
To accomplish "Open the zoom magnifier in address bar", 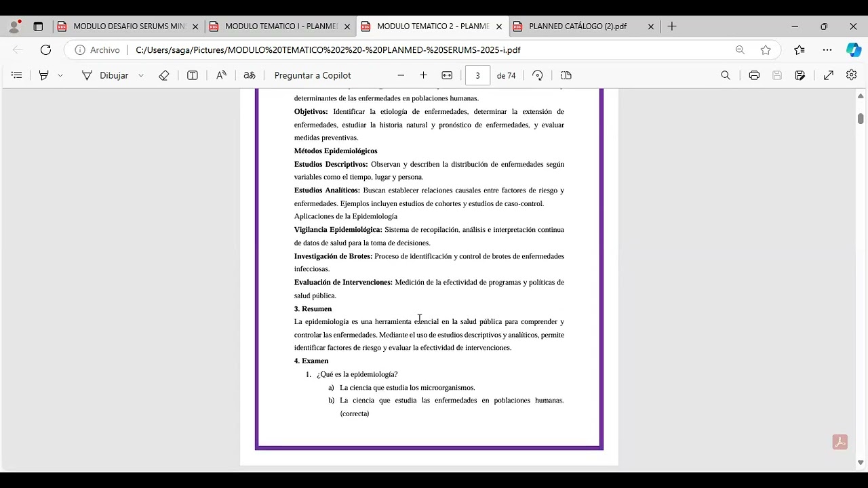I will [740, 50].
